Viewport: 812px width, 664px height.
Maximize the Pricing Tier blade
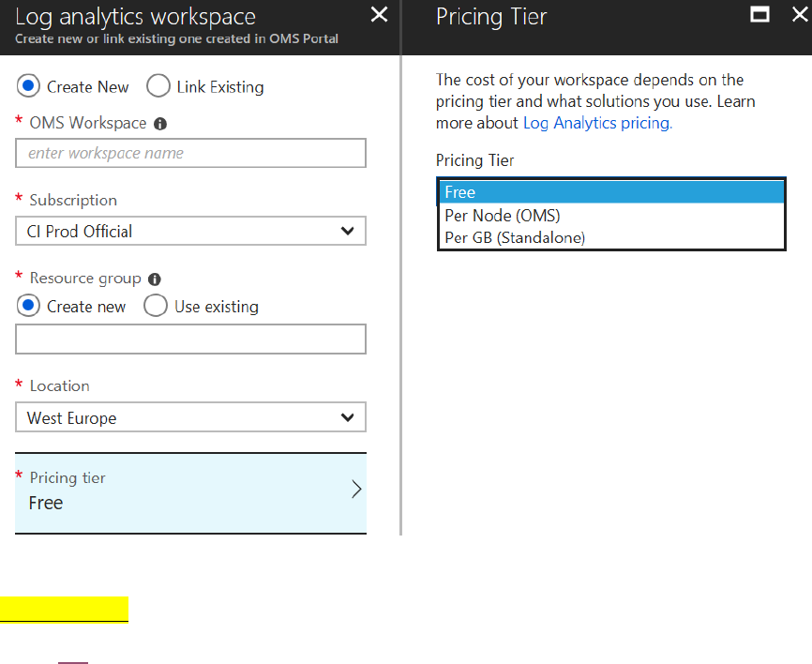click(760, 15)
